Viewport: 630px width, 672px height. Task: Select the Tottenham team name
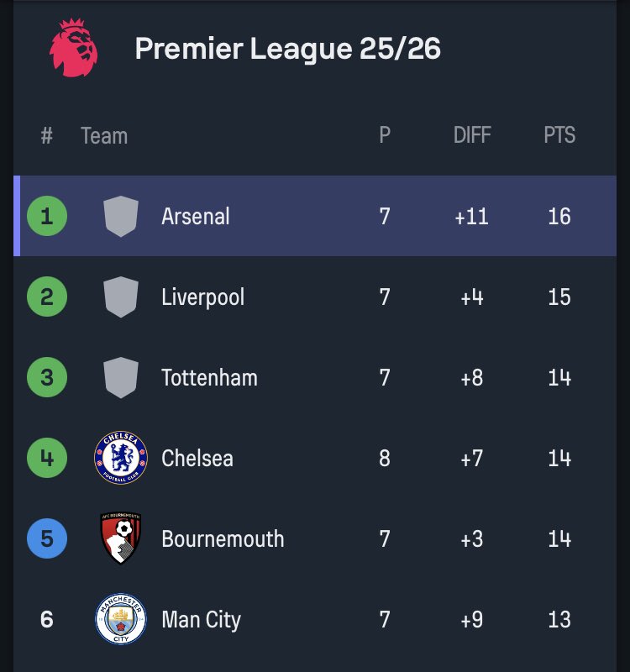point(209,377)
